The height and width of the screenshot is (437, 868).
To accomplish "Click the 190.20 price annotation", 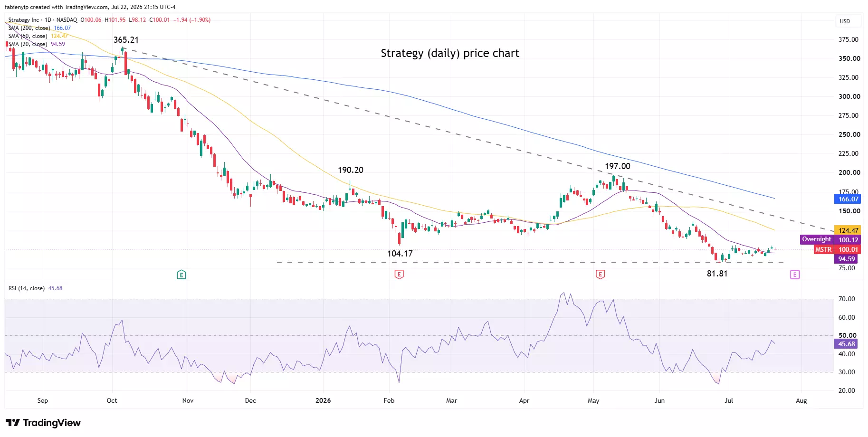I will point(351,170).
